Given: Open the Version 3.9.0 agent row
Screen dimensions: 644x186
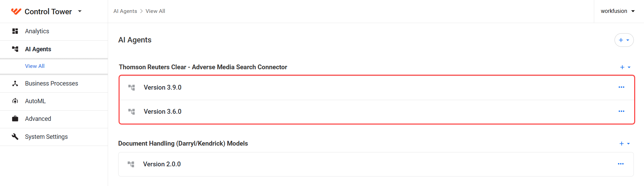Looking at the screenshot, I should click(x=377, y=88).
